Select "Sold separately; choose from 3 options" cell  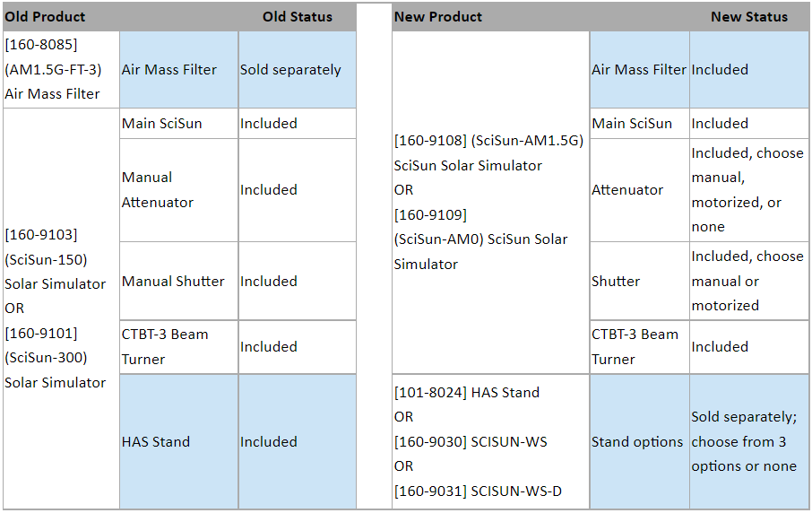[748, 441]
